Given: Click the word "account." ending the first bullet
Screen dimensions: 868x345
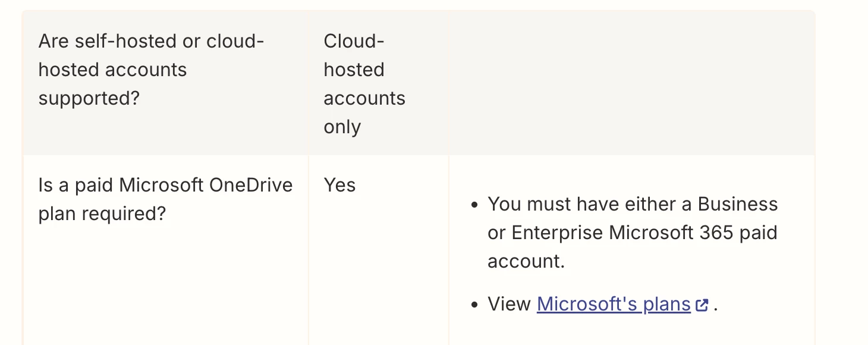Looking at the screenshot, I should pos(526,261).
